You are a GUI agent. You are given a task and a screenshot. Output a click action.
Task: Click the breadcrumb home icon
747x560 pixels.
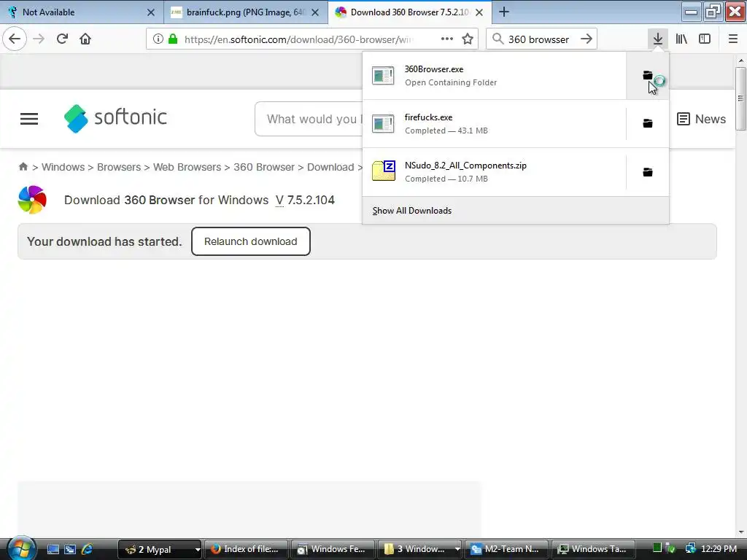pos(23,167)
